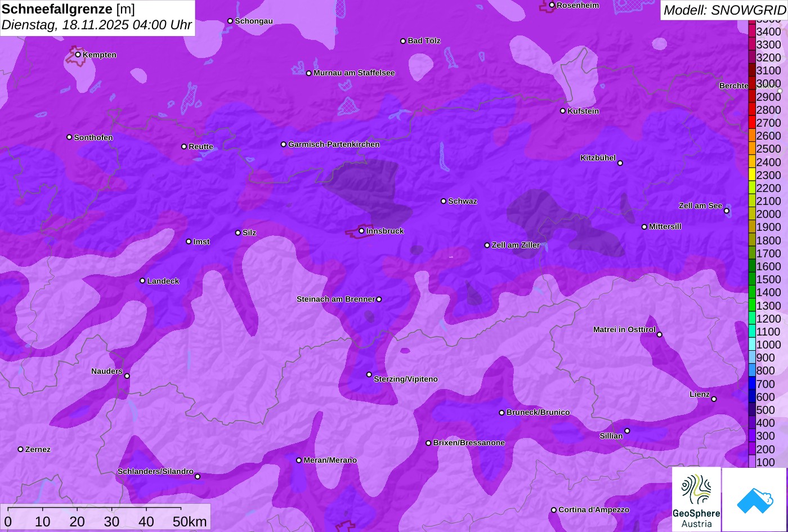Click the Schwaz label
The width and height of the screenshot is (788, 532).
463,201
